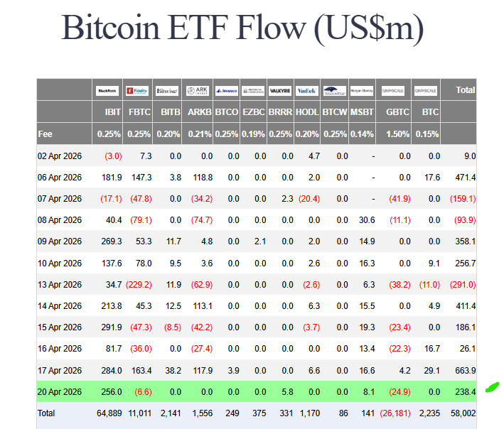Viewport: 504px width, 429px height.
Task: Click the Bitwise logo icon
Action: point(167,91)
